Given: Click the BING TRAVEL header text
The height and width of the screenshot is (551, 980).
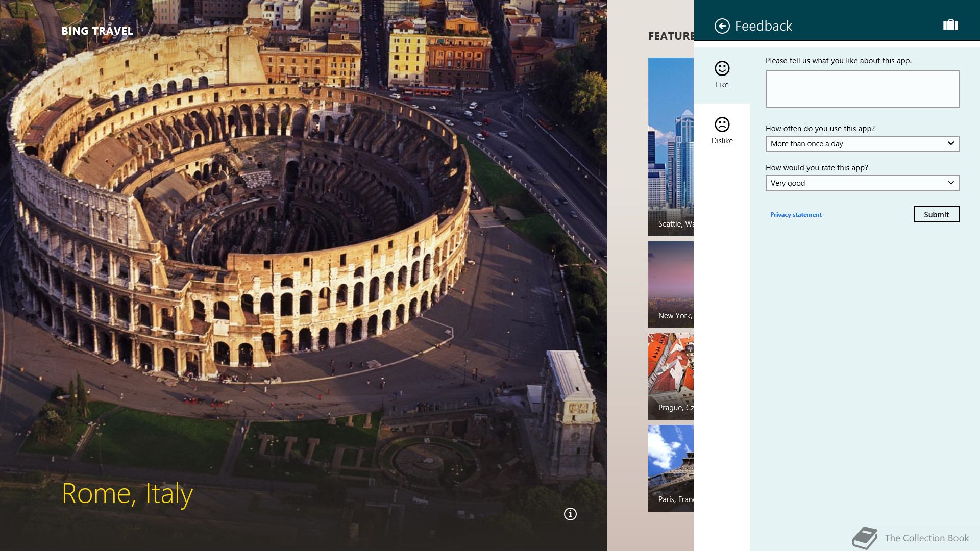Looking at the screenshot, I should (x=97, y=31).
